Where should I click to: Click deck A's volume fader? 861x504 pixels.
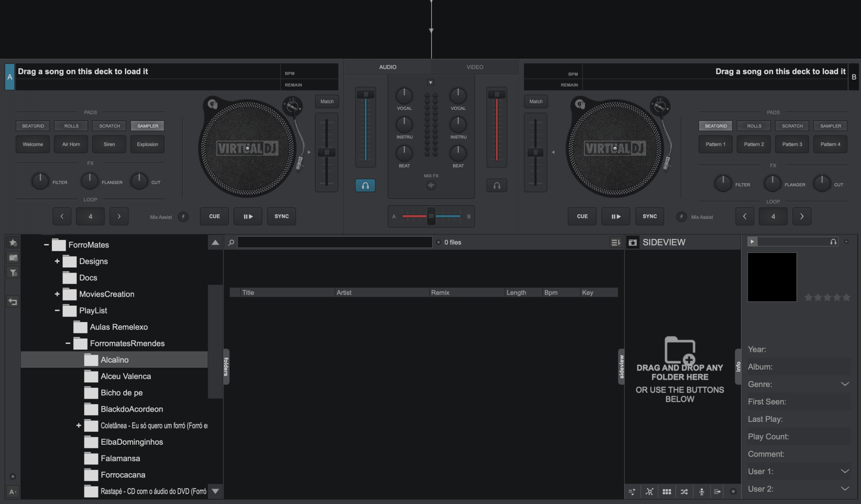(365, 127)
